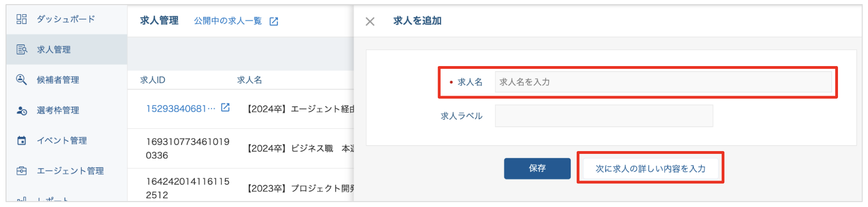Click the external-link icon beside 公開中の求人一覧
The height and width of the screenshot is (207, 868).
(274, 21)
